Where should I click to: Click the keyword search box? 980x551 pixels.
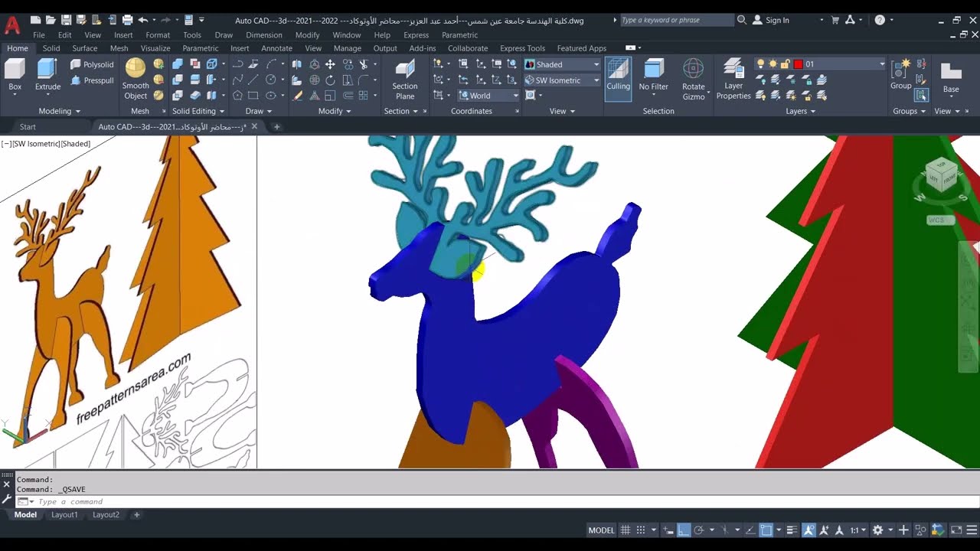click(677, 20)
